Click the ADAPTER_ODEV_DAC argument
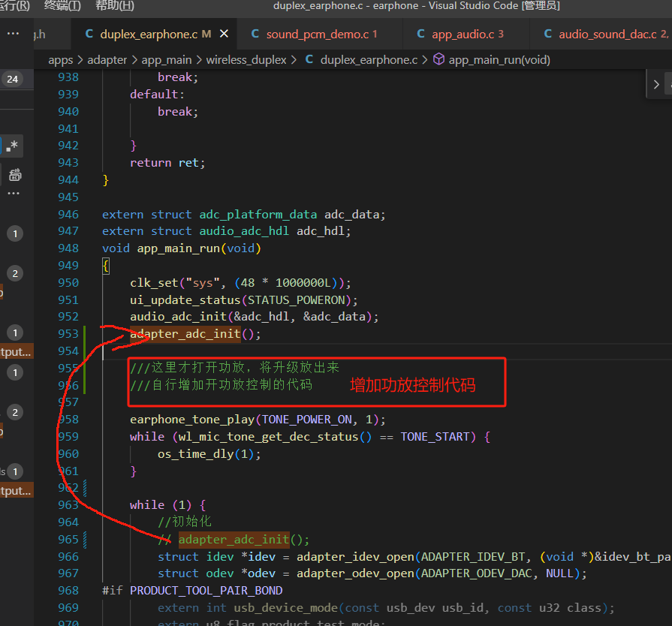 point(477,573)
